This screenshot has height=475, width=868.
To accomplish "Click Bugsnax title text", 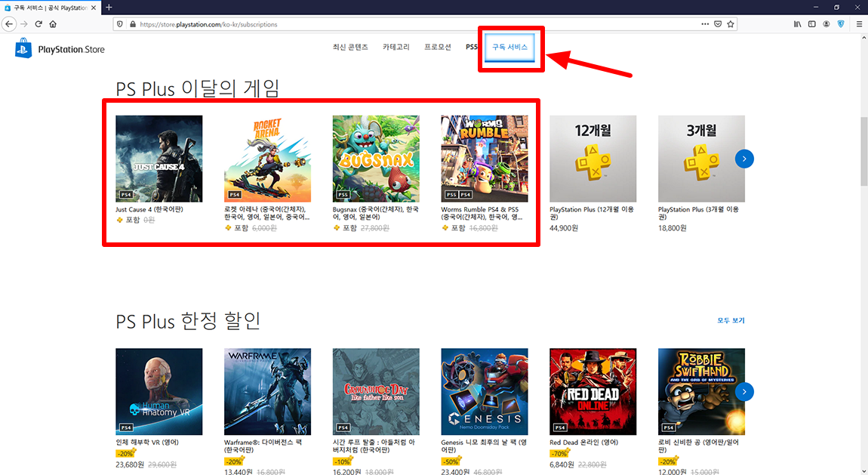I will coord(375,213).
